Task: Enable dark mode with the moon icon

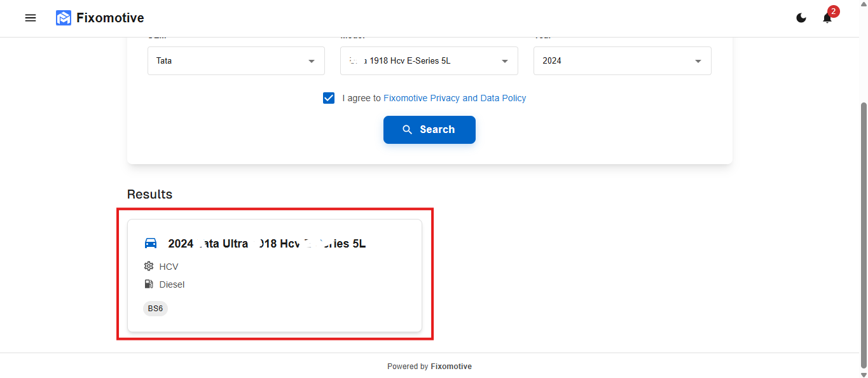Action: click(801, 18)
